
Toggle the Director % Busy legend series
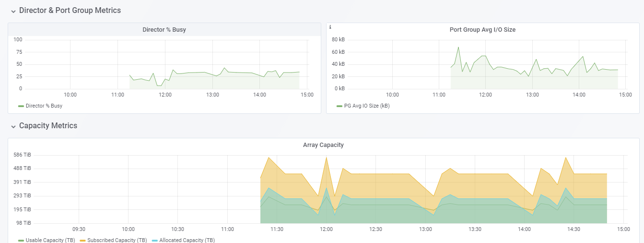tap(44, 106)
